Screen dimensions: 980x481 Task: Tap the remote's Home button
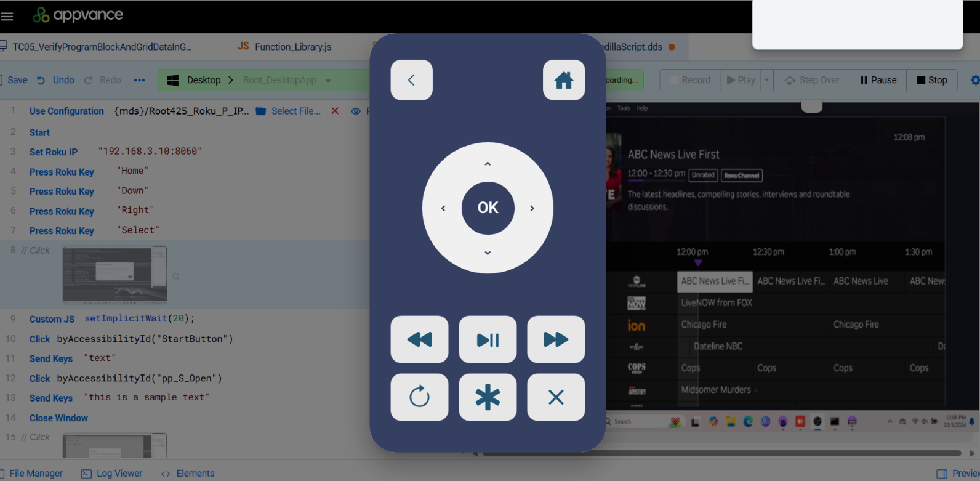coord(564,80)
